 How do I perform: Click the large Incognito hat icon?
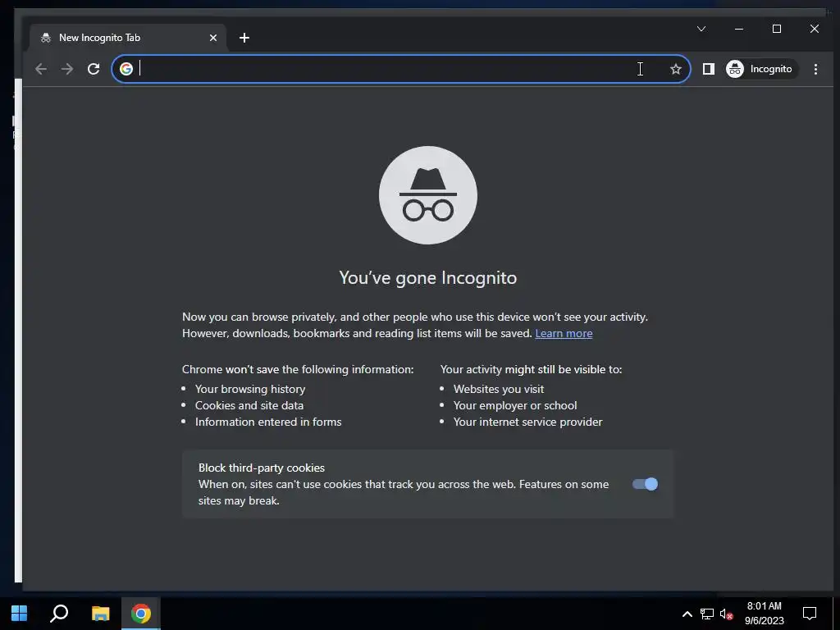pos(428,195)
